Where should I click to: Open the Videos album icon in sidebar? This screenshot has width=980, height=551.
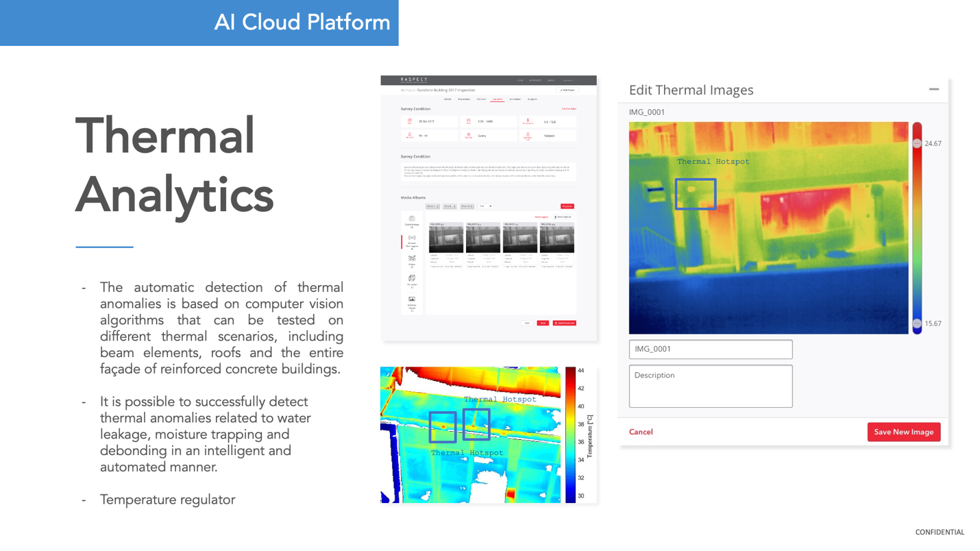point(412,259)
